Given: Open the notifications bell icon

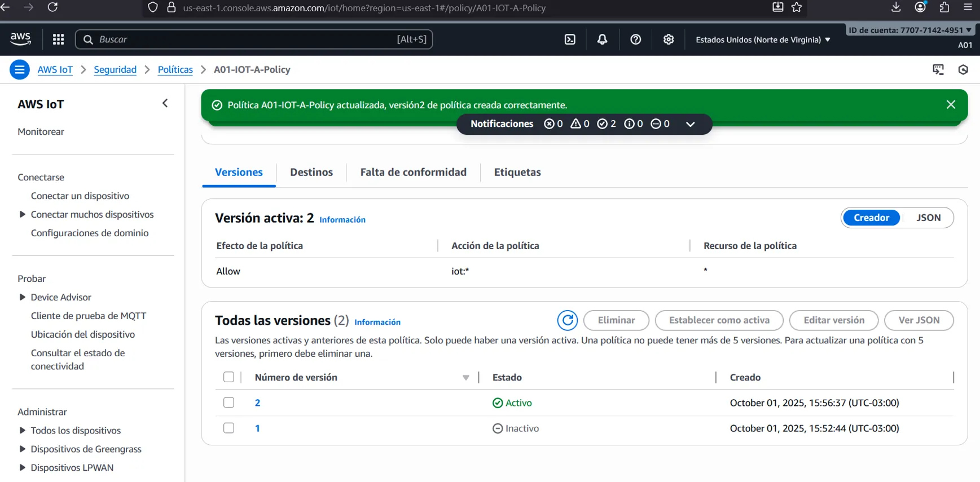Looking at the screenshot, I should 602,39.
